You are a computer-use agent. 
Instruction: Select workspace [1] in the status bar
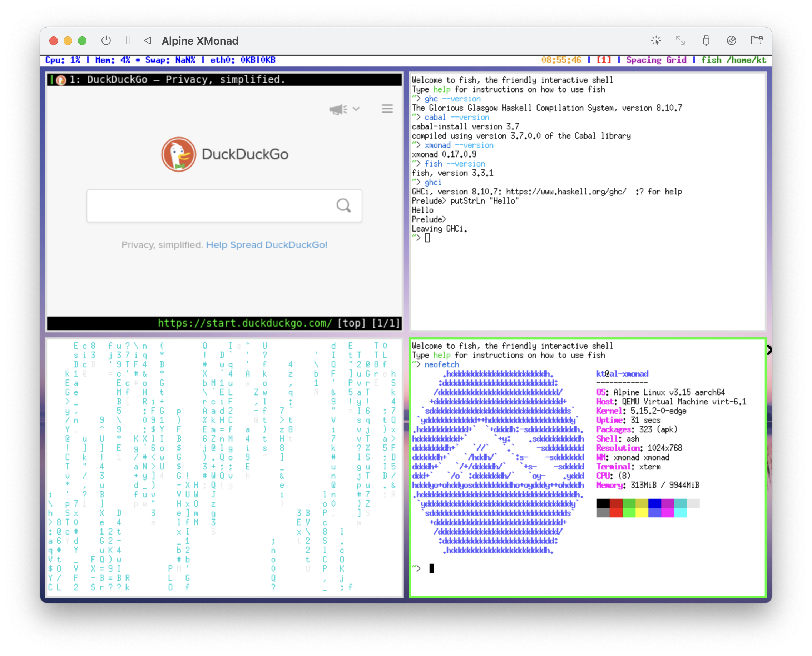[604, 60]
